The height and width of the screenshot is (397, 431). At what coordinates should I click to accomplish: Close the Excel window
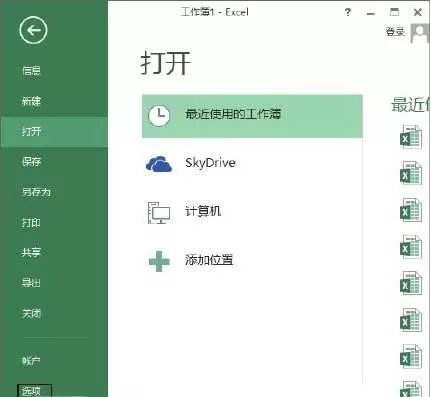(x=418, y=13)
